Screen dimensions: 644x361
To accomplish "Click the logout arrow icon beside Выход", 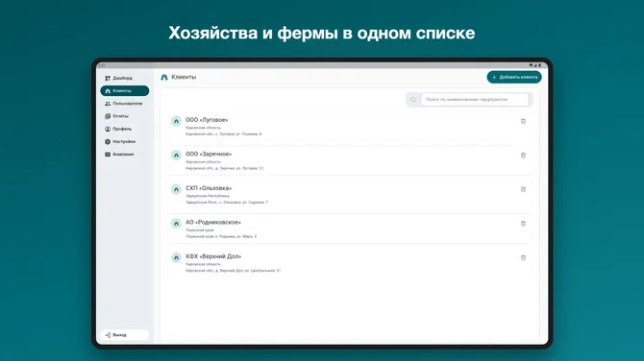I will tap(108, 335).
